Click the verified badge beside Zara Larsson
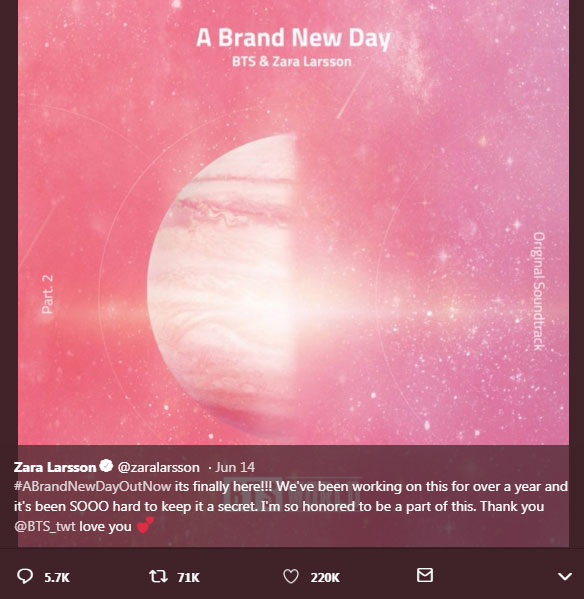Viewport: 584px width, 599px height. 106,466
